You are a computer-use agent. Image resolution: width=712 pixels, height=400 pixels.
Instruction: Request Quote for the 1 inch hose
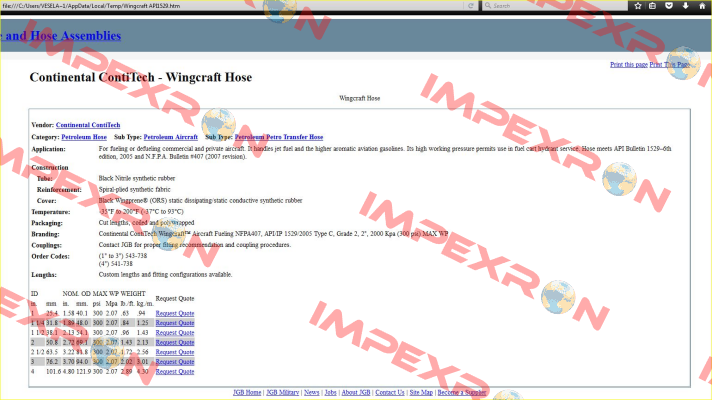(175, 313)
